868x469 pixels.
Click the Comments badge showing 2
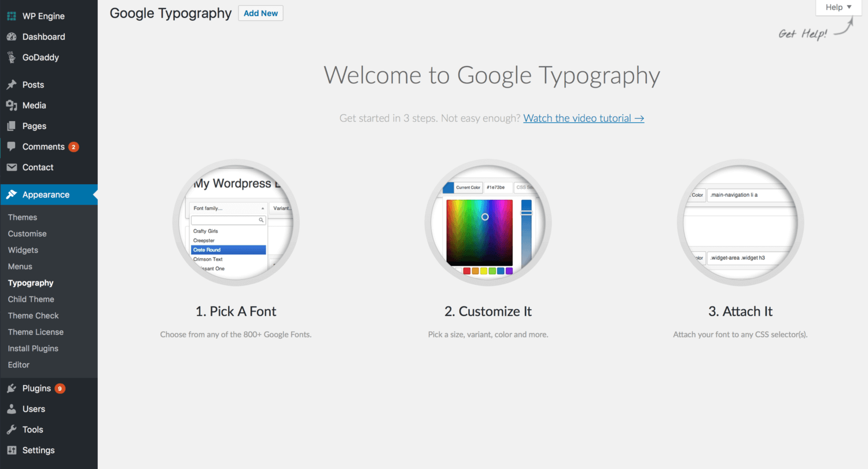(73, 147)
